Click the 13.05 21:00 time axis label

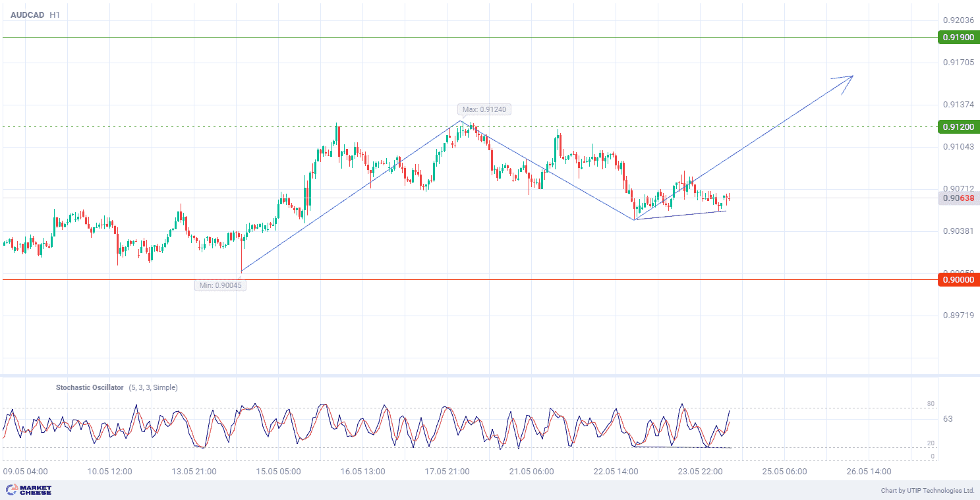pos(195,472)
